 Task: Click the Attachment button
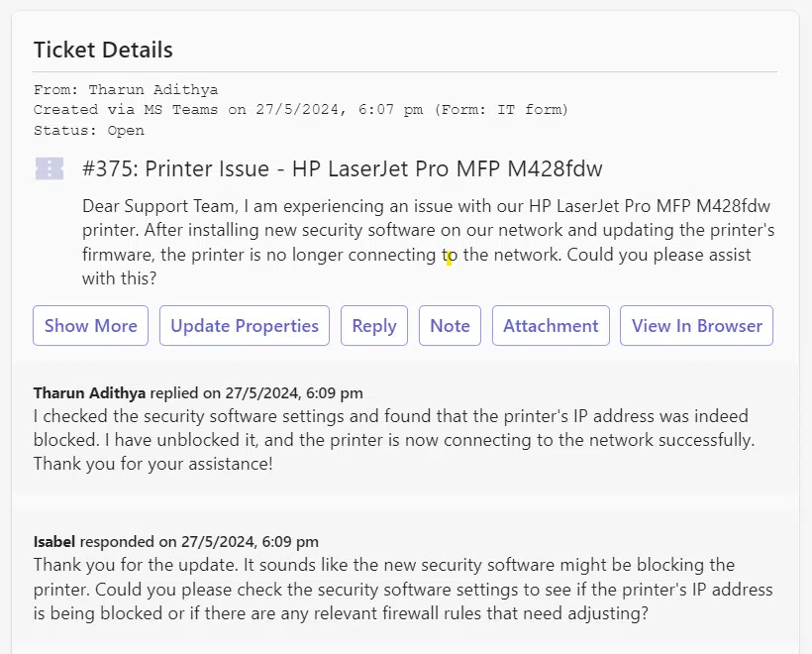point(551,326)
